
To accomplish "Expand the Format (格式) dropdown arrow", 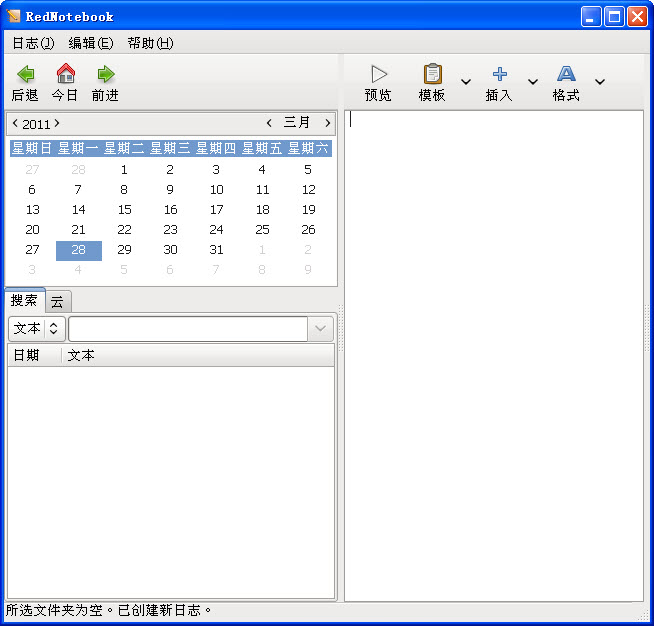I will (x=600, y=82).
